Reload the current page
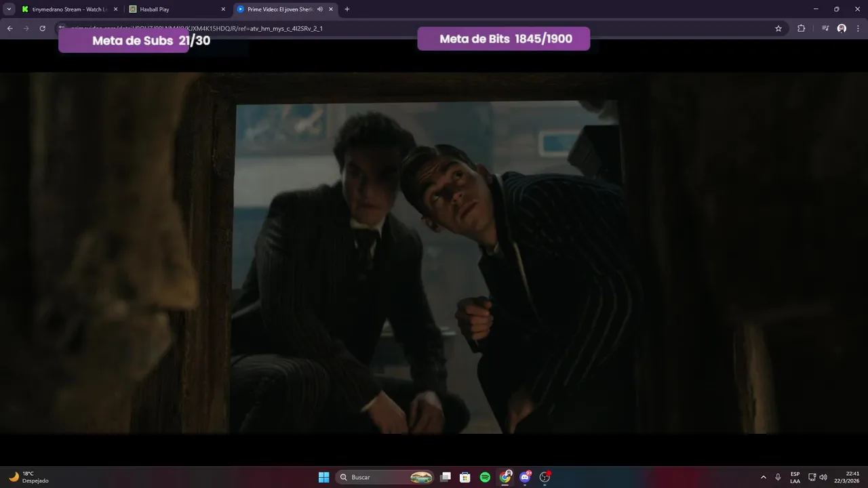 tap(42, 28)
